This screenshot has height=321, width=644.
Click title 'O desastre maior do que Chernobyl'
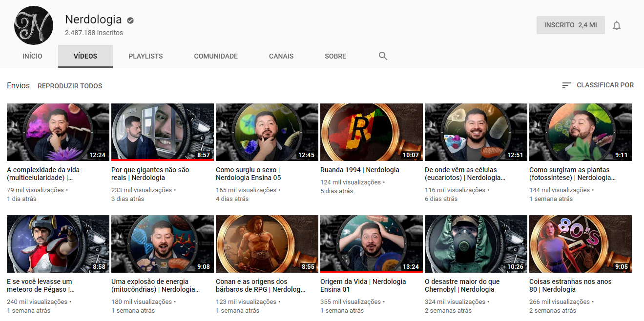point(462,285)
